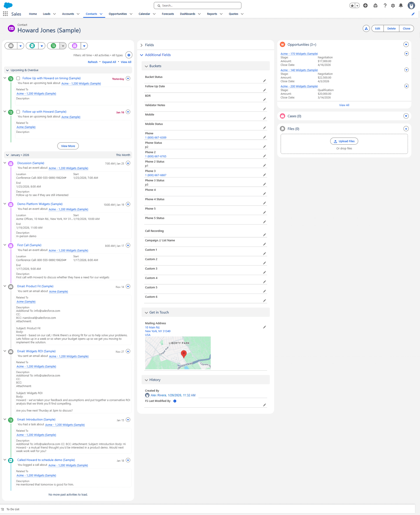This screenshot has height=515, width=420.
Task: Open the Cases related list dropdown menu
Action: [406, 116]
